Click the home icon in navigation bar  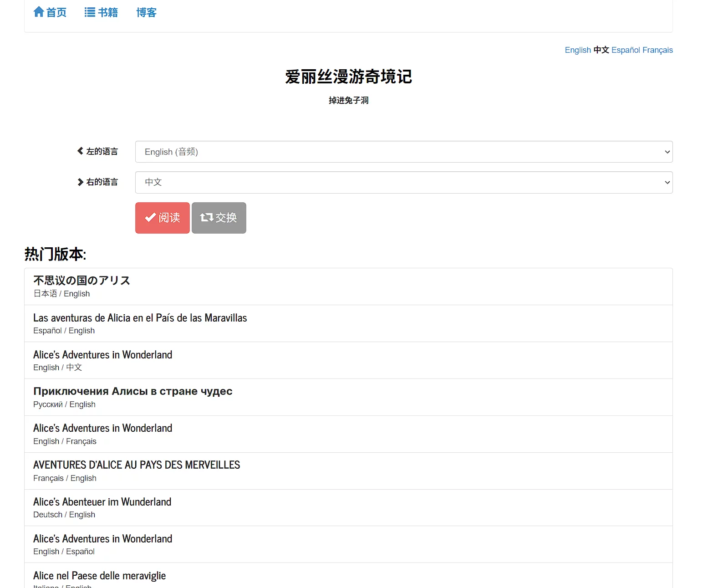tap(39, 12)
